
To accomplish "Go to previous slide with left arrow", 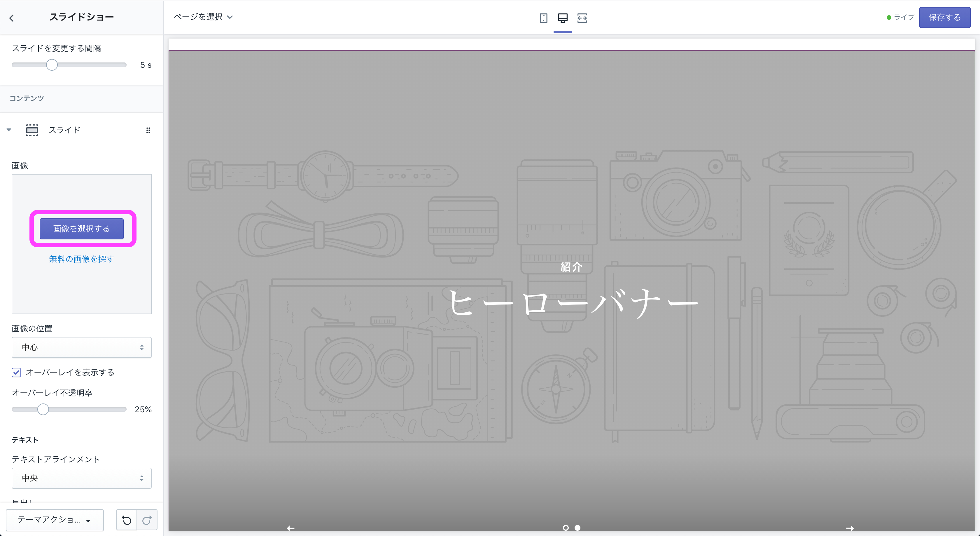I will click(291, 528).
